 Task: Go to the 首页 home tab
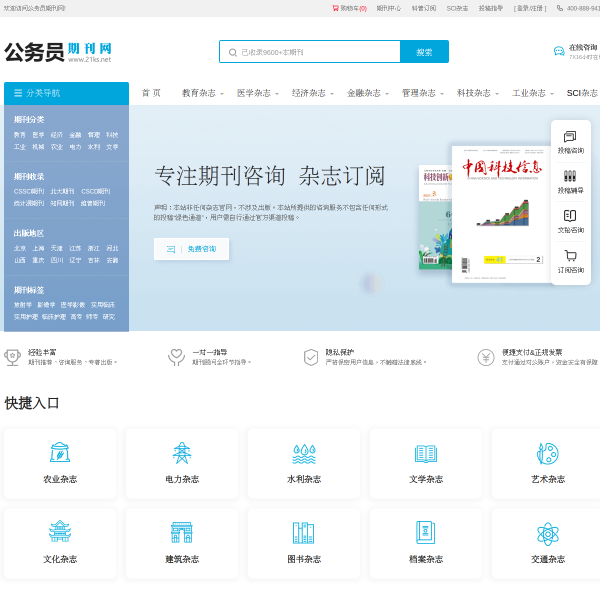click(151, 93)
